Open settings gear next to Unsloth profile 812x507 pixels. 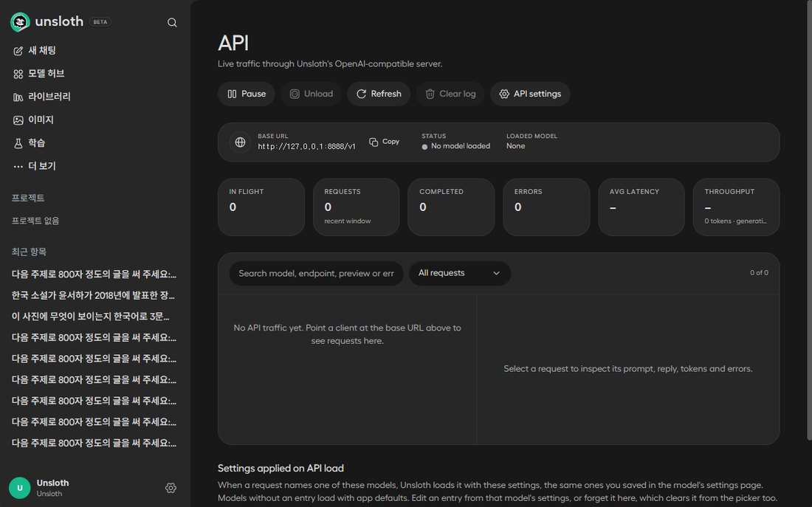171,488
